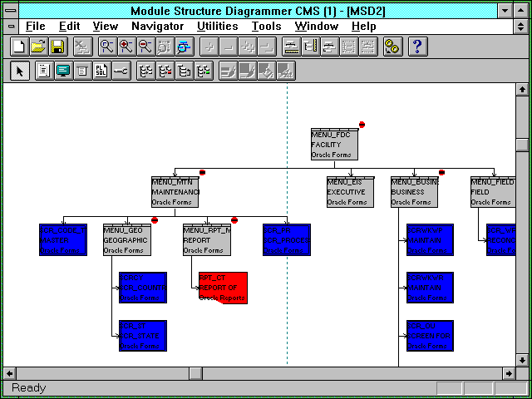Click the Zoom In magnifier icon
This screenshot has height=399, width=532.
pos(126,47)
